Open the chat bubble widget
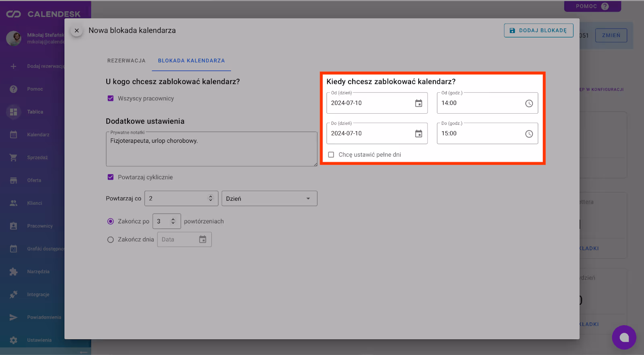644x355 pixels. [x=624, y=337]
